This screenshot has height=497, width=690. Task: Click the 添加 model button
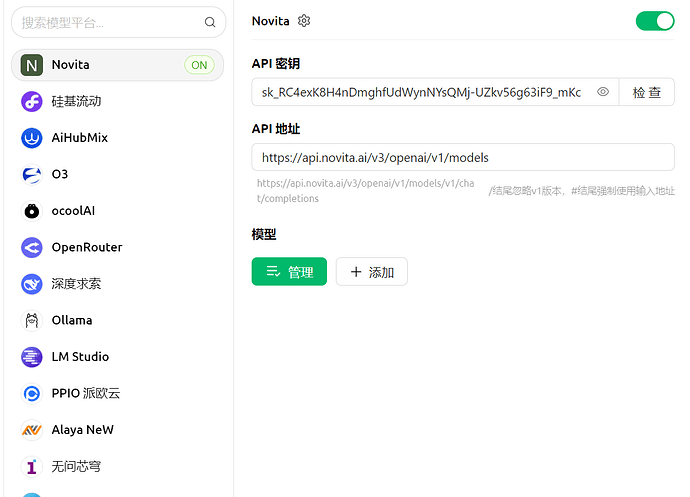click(x=372, y=272)
